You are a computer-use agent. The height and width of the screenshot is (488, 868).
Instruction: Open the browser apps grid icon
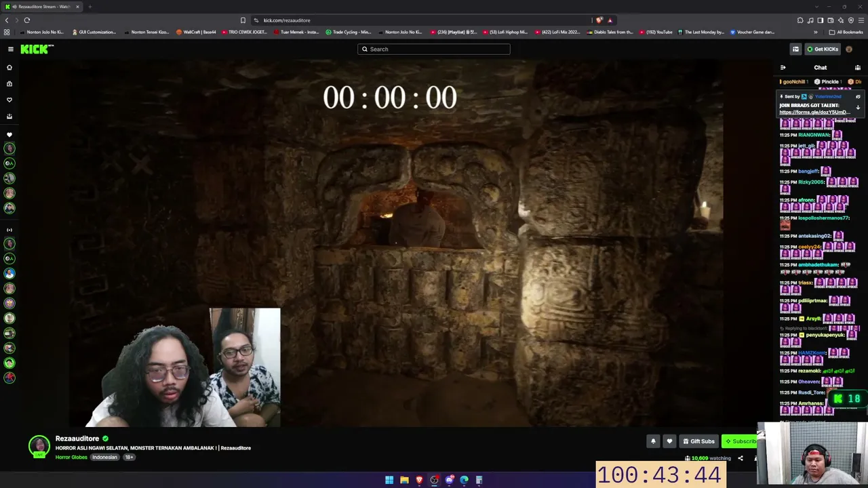pos(7,32)
